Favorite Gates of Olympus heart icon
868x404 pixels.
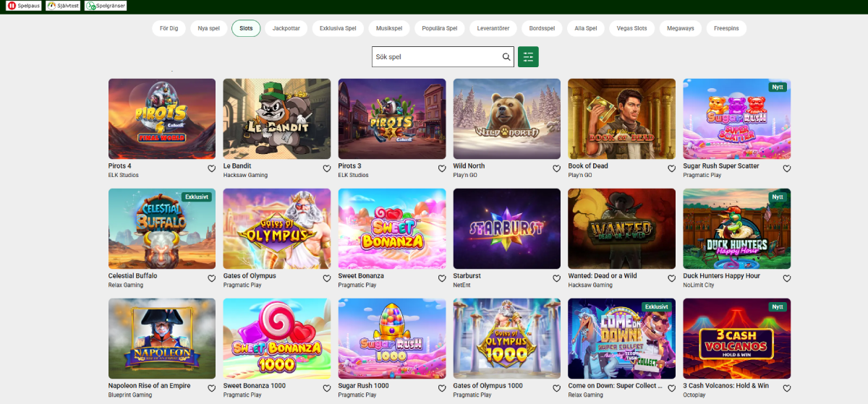[326, 278]
